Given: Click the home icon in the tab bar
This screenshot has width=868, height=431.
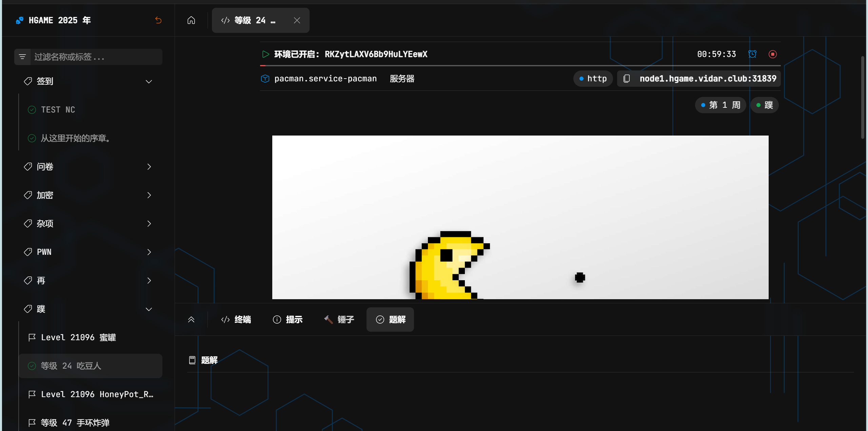Looking at the screenshot, I should [x=191, y=20].
